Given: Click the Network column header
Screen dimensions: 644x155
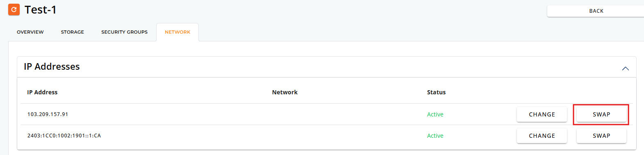Looking at the screenshot, I should (285, 92).
